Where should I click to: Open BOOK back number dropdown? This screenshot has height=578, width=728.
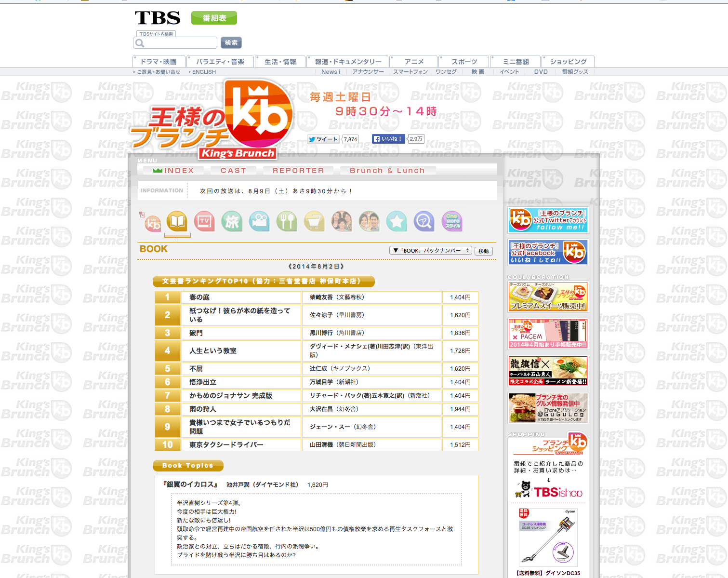[430, 251]
